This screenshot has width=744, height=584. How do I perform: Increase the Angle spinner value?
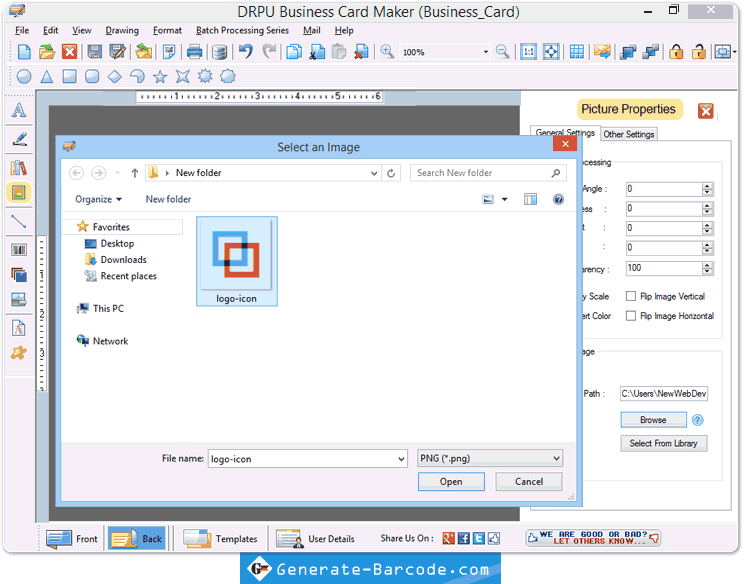pyautogui.click(x=707, y=185)
